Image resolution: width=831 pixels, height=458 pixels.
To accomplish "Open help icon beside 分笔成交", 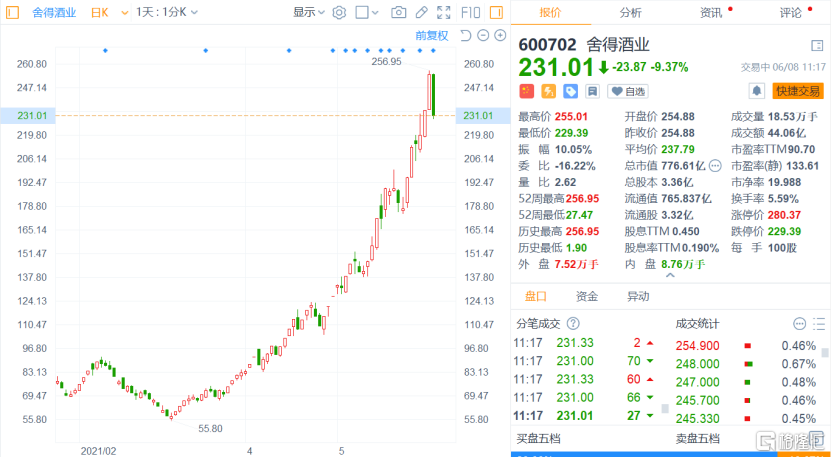I will [573, 323].
